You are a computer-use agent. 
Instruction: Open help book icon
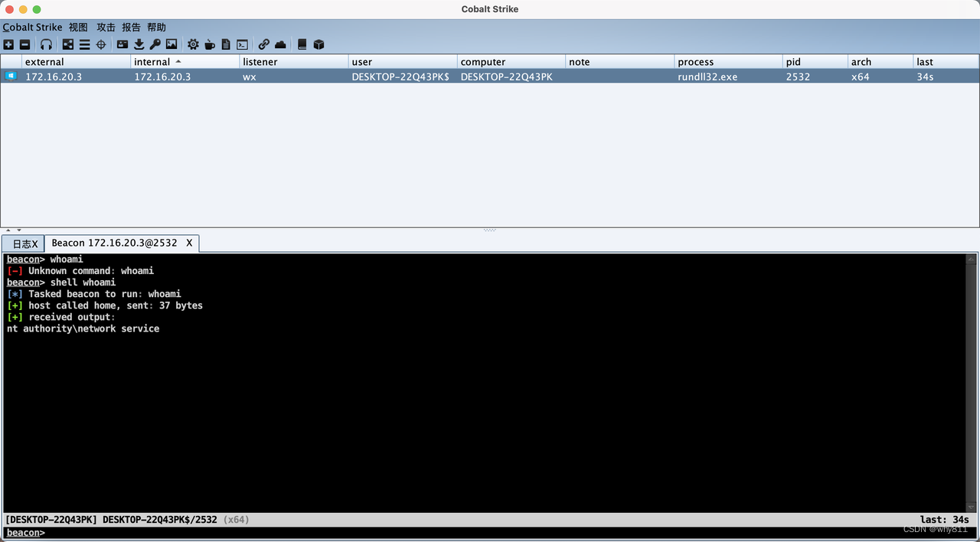pyautogui.click(x=302, y=44)
